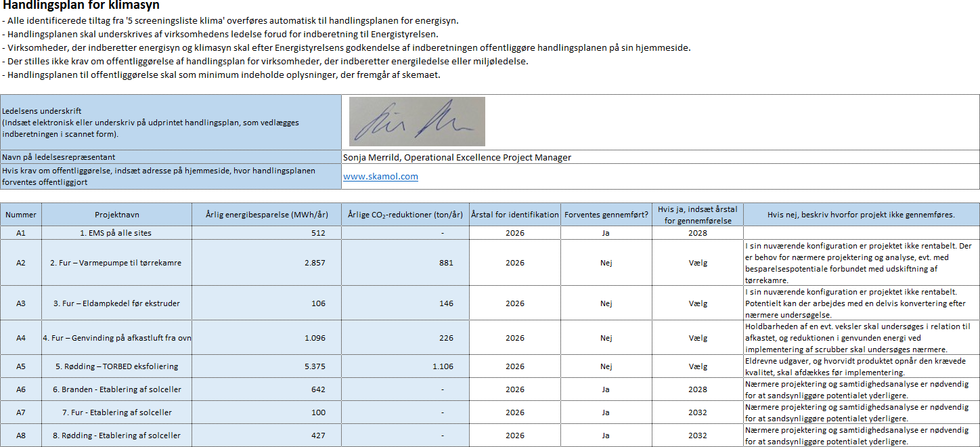
Task: Open 'Ja' dropdown cell in row A1
Action: pyautogui.click(x=606, y=233)
